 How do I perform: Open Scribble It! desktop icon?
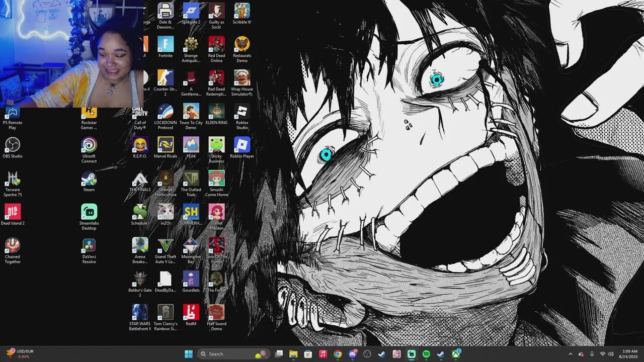click(x=242, y=14)
